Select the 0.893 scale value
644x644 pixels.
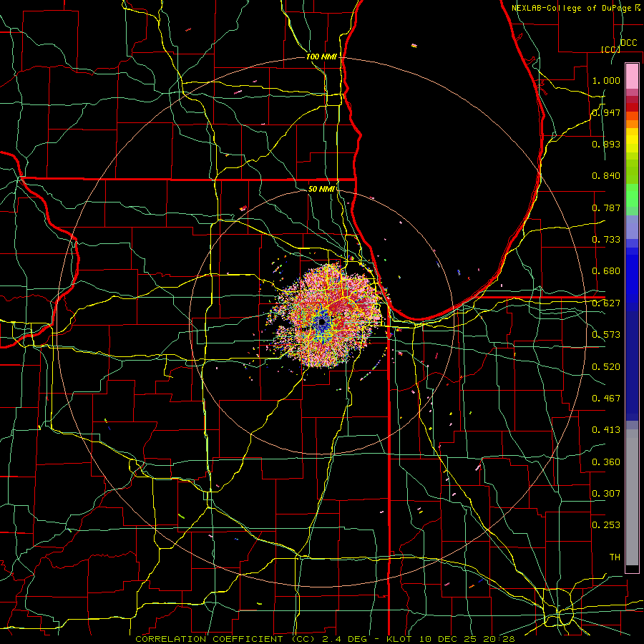click(606, 144)
